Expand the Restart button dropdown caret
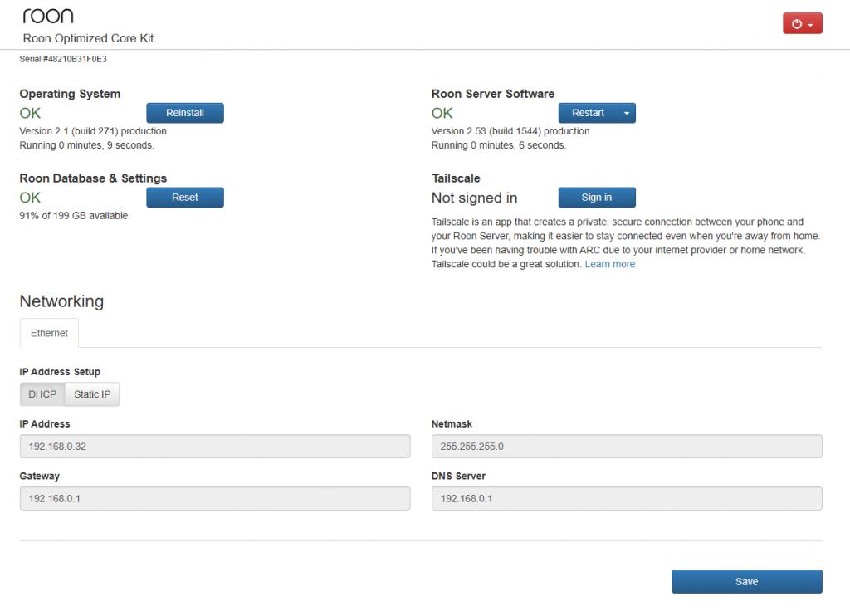The image size is (850, 616). [627, 113]
